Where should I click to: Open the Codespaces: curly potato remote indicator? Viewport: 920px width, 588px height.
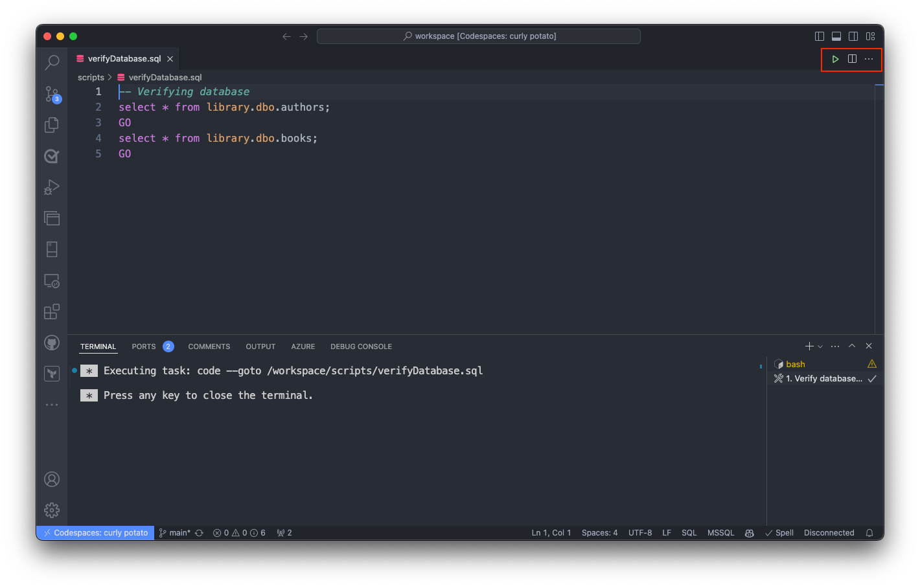[95, 532]
